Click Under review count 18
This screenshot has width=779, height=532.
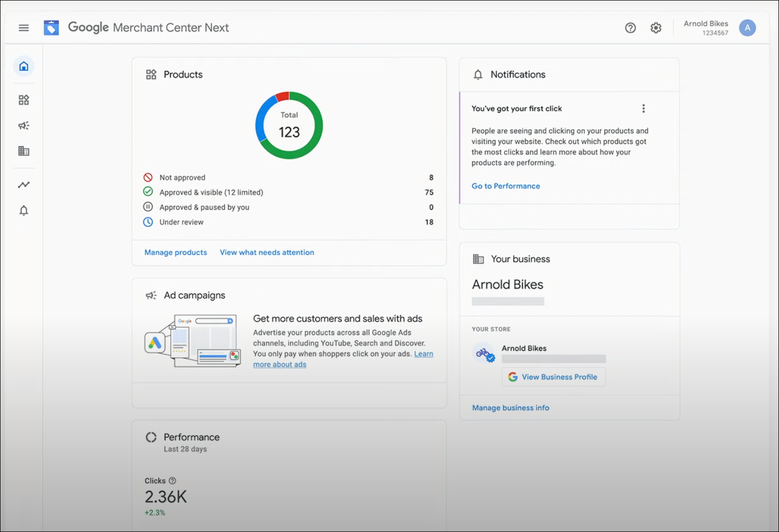[x=429, y=222]
